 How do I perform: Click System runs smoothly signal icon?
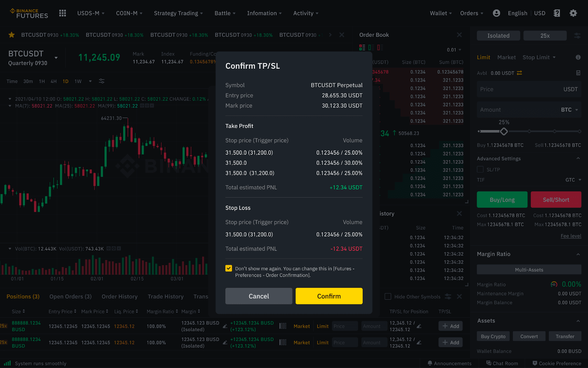click(x=7, y=363)
